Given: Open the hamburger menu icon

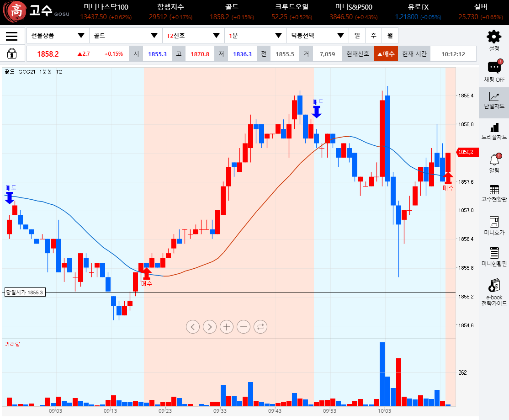Looking at the screenshot, I should tap(12, 36).
